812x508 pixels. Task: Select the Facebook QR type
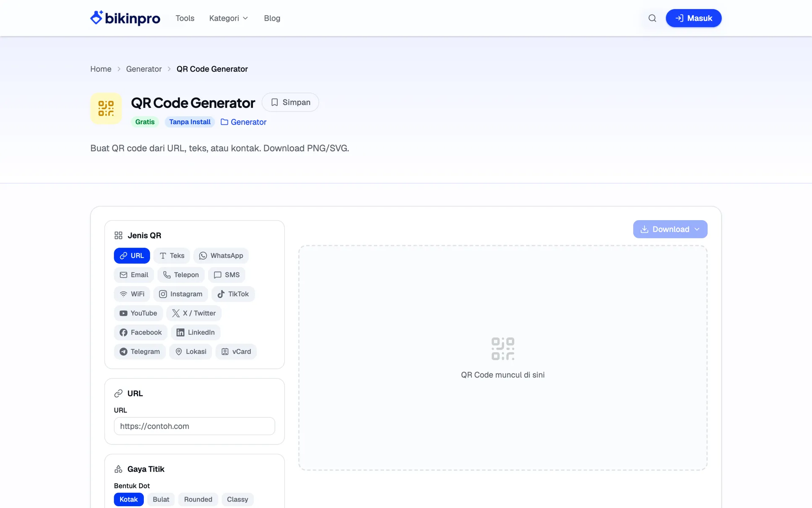(141, 332)
